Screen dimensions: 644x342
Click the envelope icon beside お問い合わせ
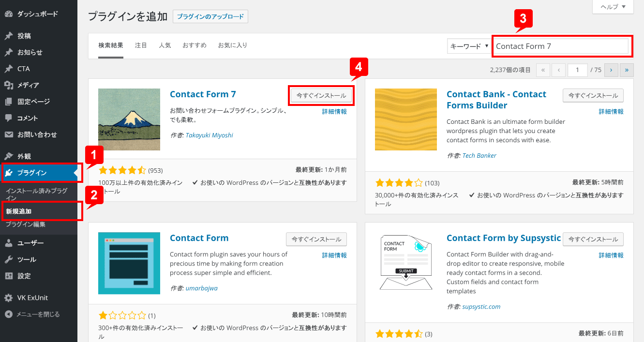point(9,134)
